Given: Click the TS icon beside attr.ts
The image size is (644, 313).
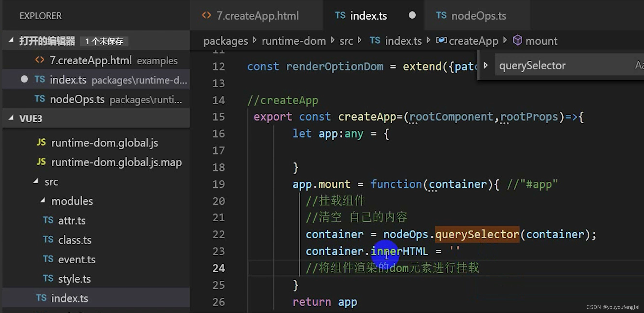Looking at the screenshot, I should click(48, 220).
